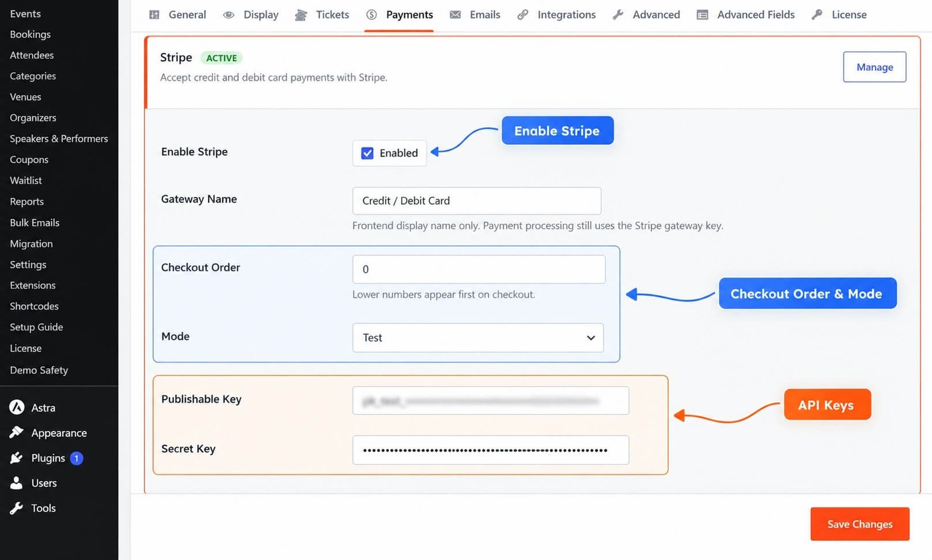Click the Tickets tab ticket icon
Image resolution: width=932 pixels, height=560 pixels.
301,15
